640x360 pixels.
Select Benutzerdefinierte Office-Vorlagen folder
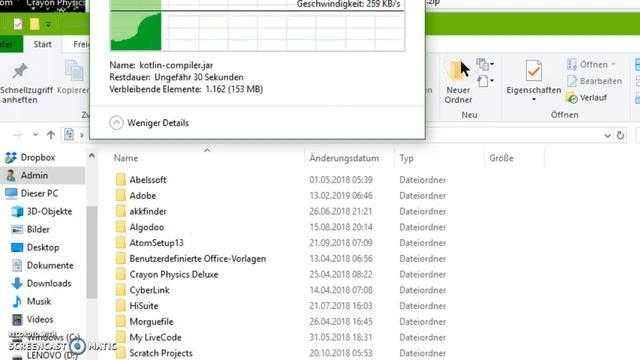click(198, 258)
